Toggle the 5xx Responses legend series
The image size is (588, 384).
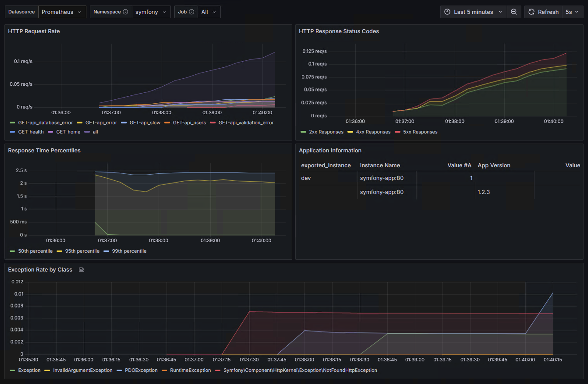click(x=420, y=132)
